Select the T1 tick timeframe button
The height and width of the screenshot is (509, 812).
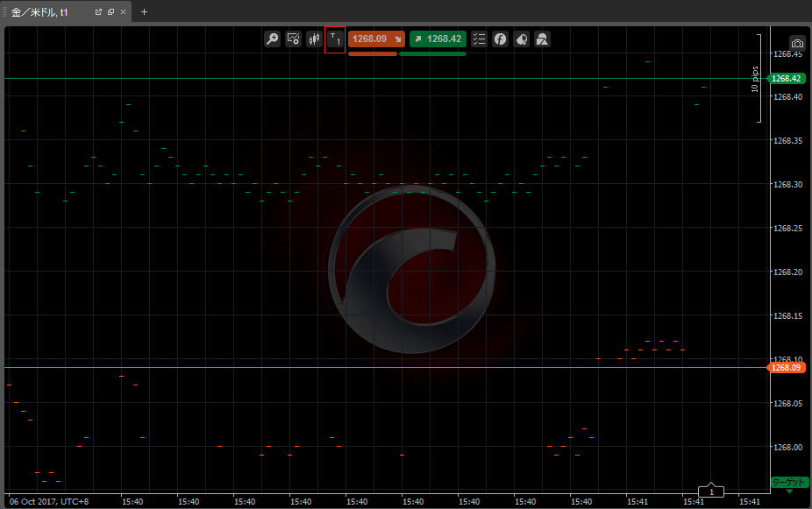coord(335,39)
